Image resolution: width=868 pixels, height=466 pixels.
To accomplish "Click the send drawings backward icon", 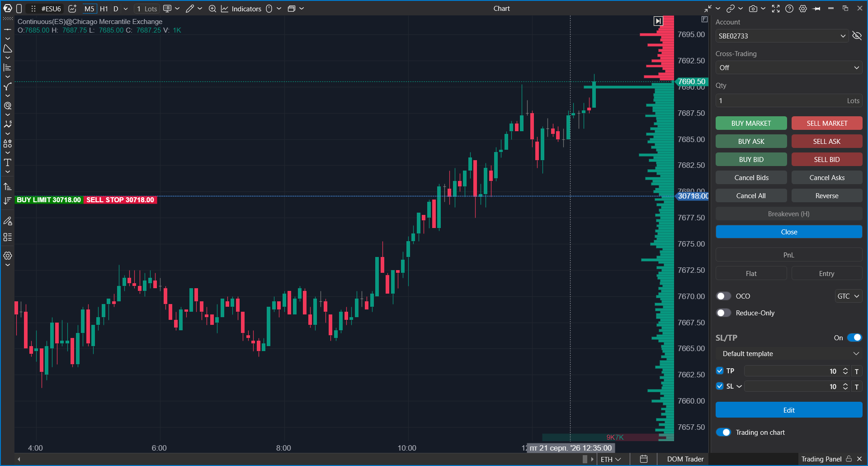I will pos(8,200).
